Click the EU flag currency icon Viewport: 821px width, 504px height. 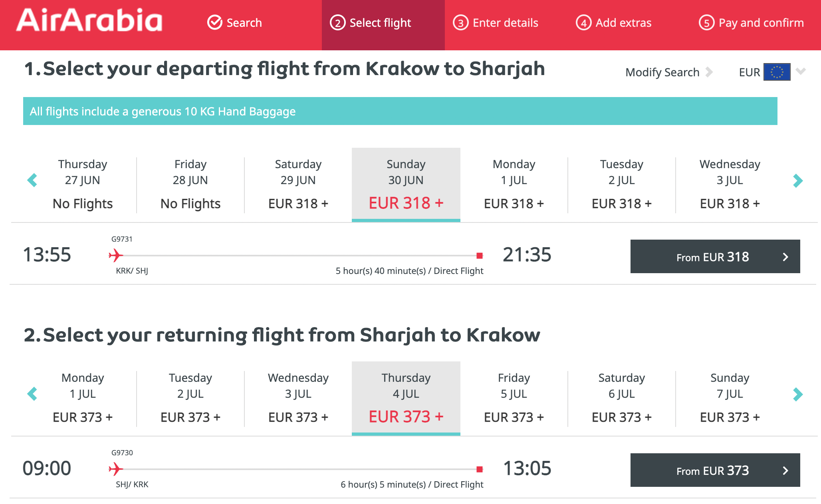click(777, 72)
